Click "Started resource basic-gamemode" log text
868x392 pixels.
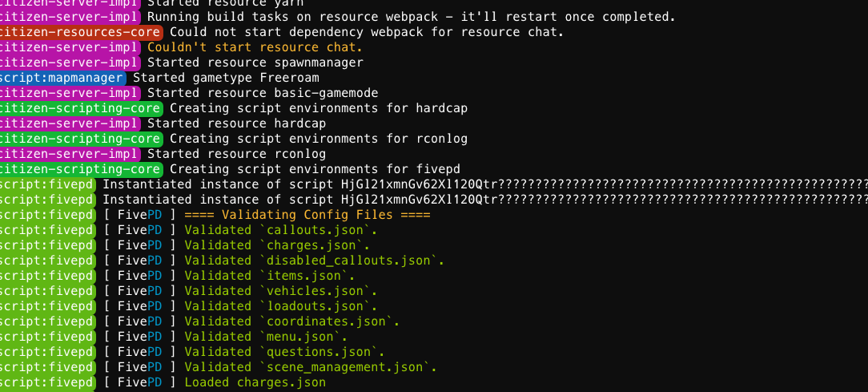point(262,93)
